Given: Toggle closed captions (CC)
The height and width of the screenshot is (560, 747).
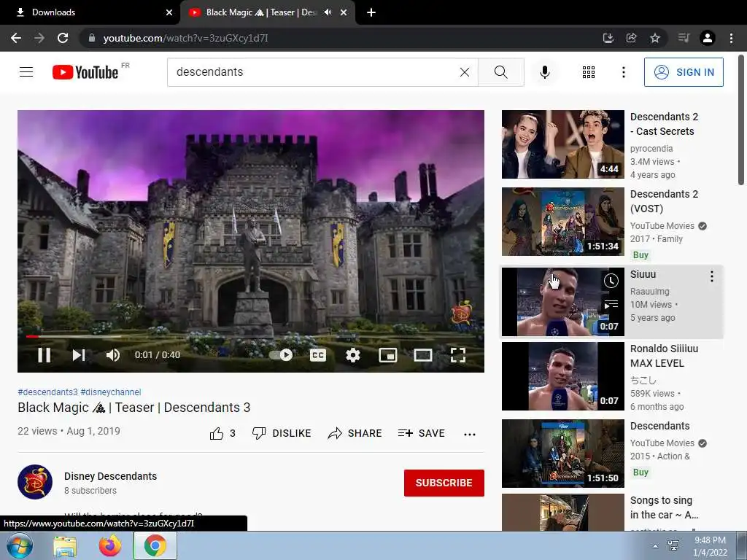Looking at the screenshot, I should click(318, 355).
